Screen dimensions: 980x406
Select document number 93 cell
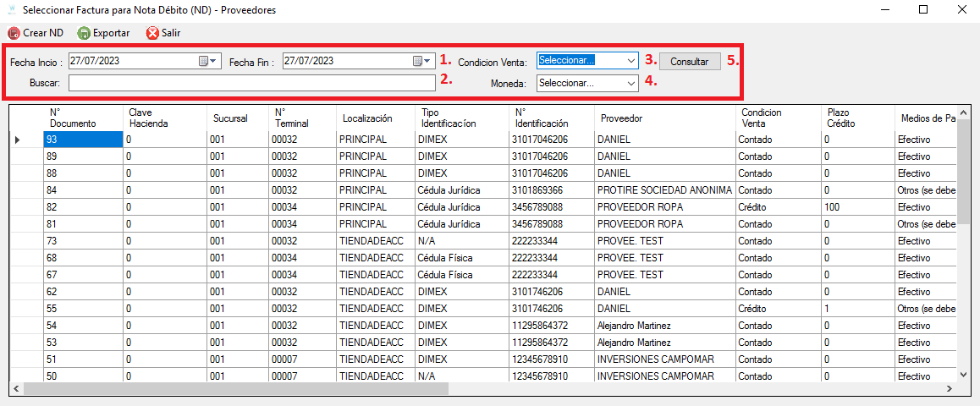point(83,140)
